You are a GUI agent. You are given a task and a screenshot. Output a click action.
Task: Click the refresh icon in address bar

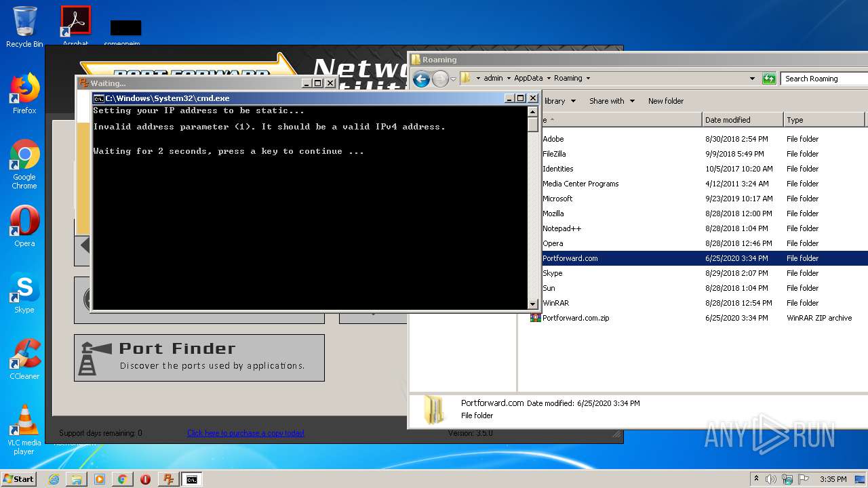[768, 79]
